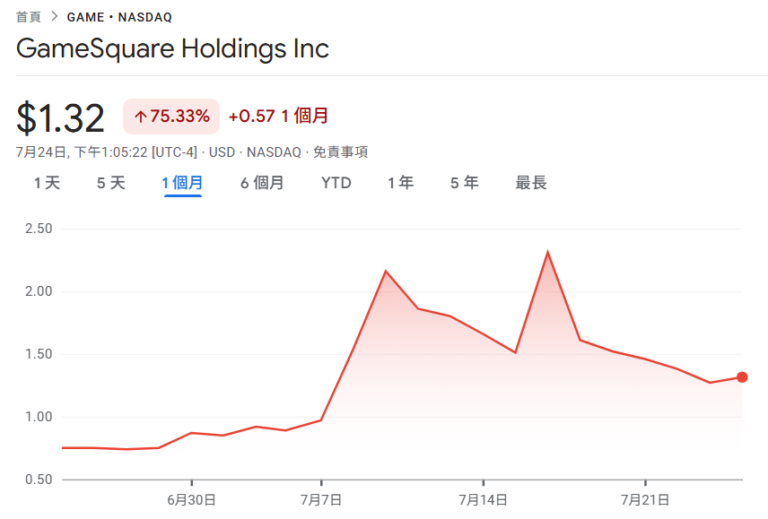
Task: Click the 7月21日 x-axis date label
Action: click(645, 498)
